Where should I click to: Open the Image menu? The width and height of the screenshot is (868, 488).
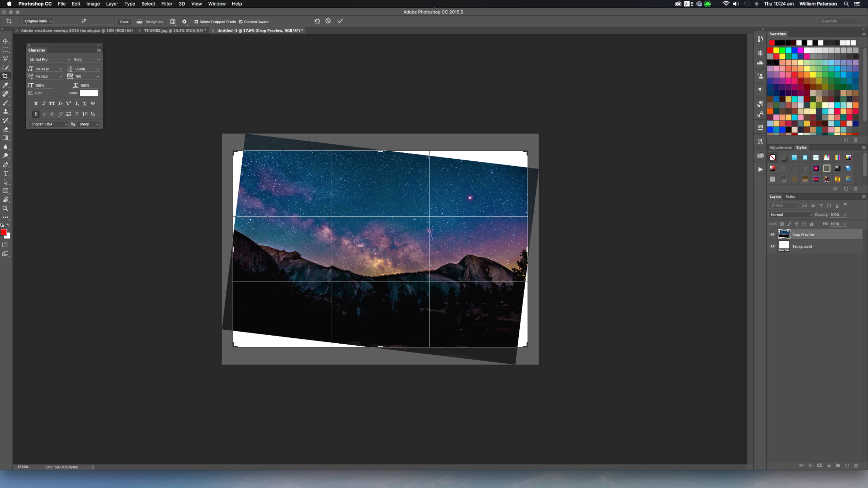click(93, 4)
